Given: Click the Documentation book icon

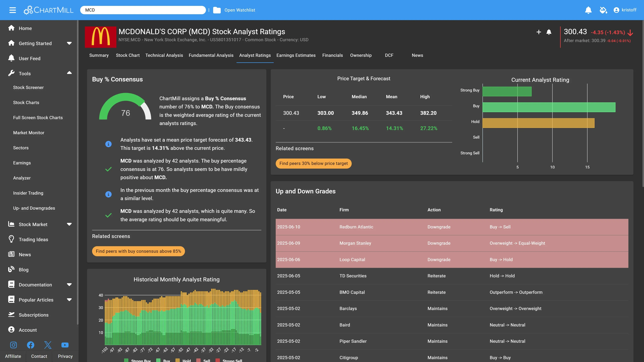Looking at the screenshot, I should [11, 284].
